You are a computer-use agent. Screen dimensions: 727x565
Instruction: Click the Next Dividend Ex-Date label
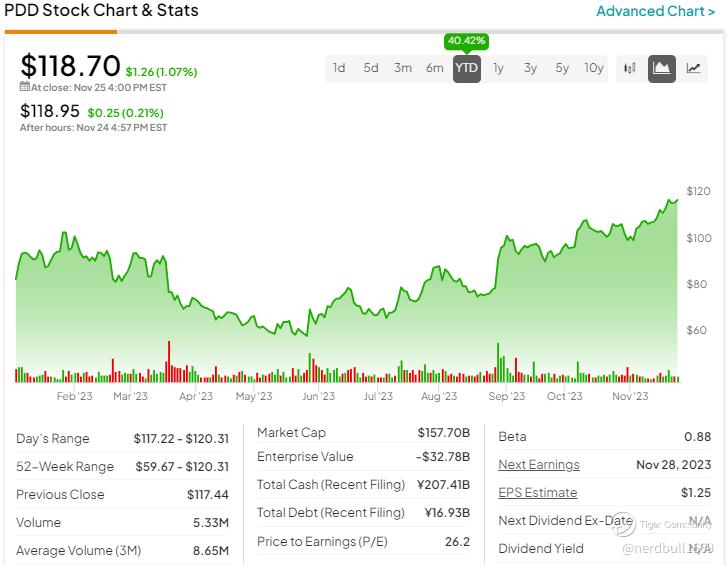[x=565, y=521]
